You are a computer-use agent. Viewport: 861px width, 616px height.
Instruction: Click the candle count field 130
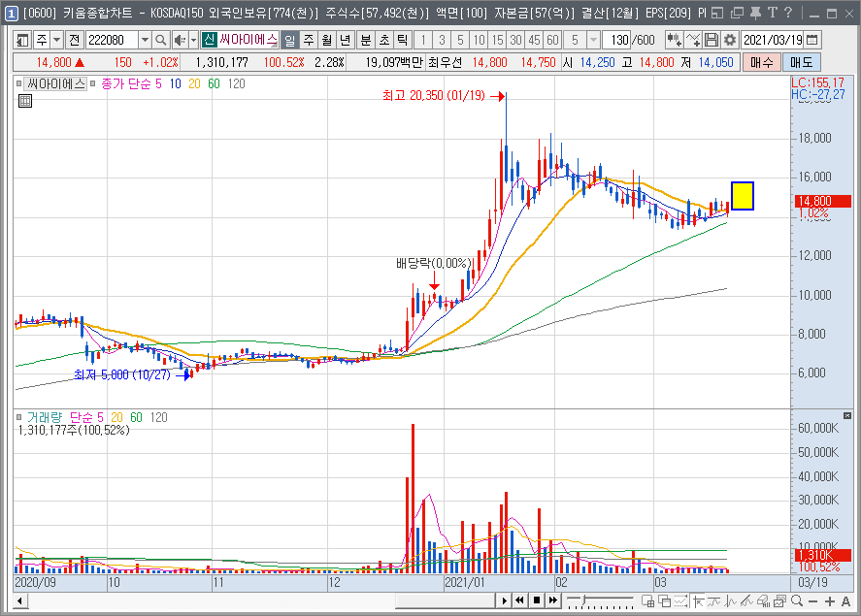616,40
